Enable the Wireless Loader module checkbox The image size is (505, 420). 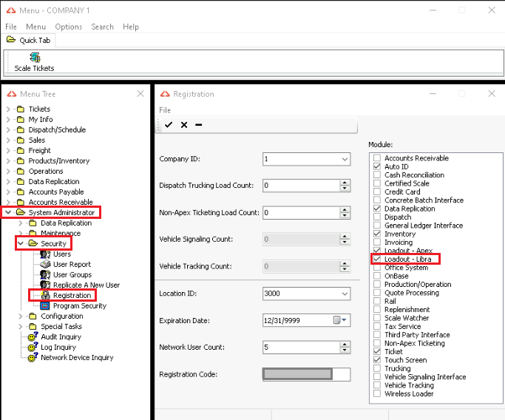coord(377,393)
